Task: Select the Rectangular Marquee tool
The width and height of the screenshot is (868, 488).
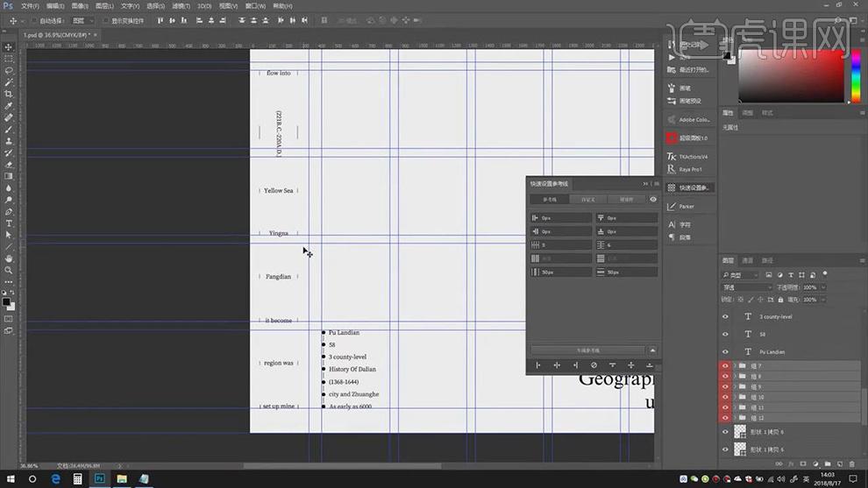Action: click(x=8, y=59)
